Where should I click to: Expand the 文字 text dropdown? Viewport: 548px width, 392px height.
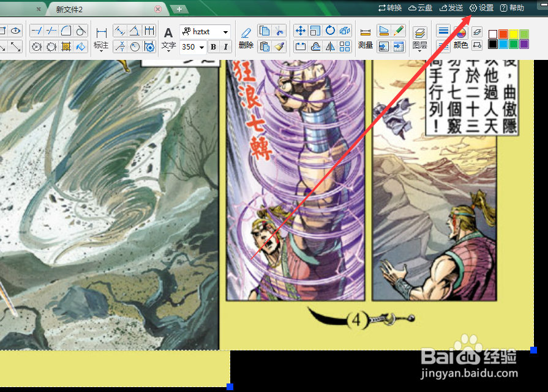pos(168,51)
